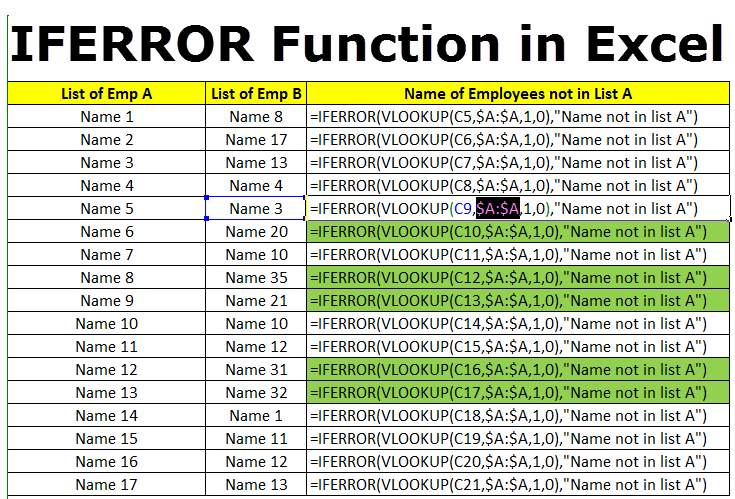735x499 pixels.
Task: Click the green formula cell referencing C17
Action: 518,392
